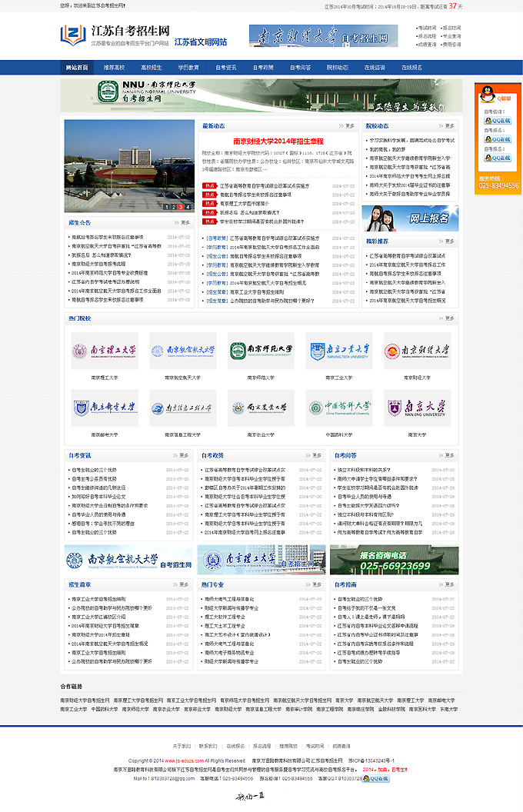Open the 南京理工大学 logo in 热门院校
Viewport: 523px width, 812px height.
105,351
